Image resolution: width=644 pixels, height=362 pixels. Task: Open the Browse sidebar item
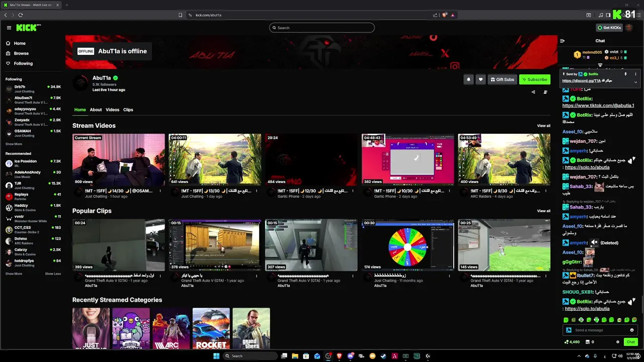click(21, 53)
